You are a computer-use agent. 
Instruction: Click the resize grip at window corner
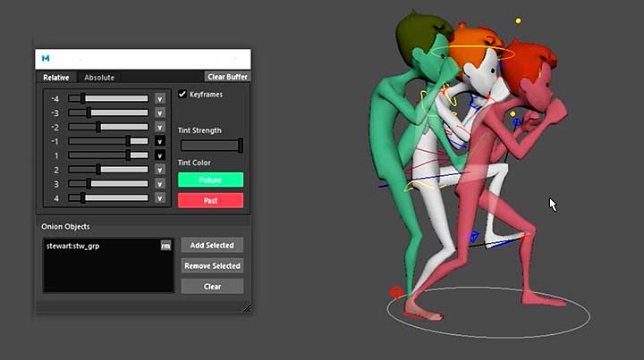click(x=247, y=309)
